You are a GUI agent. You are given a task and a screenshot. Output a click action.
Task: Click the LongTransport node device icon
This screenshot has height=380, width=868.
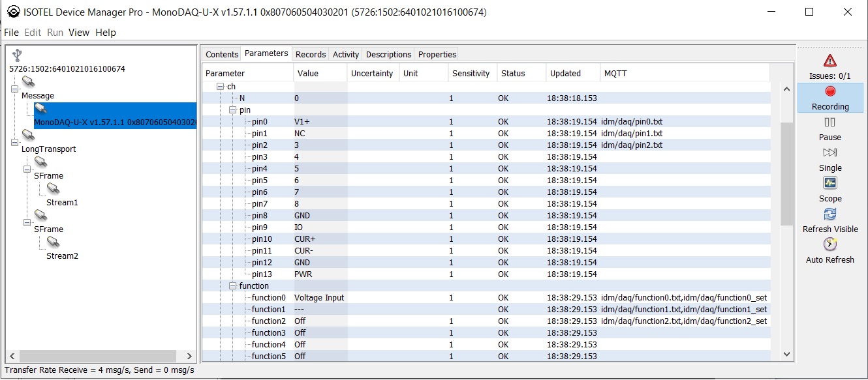pos(28,135)
